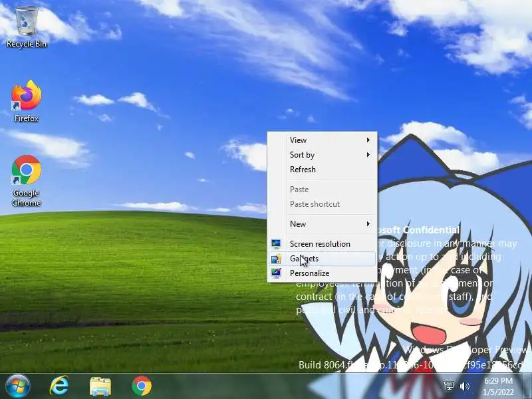Click the Screen resolution menu icon
Image resolution: width=532 pixels, height=399 pixels.
tap(276, 244)
